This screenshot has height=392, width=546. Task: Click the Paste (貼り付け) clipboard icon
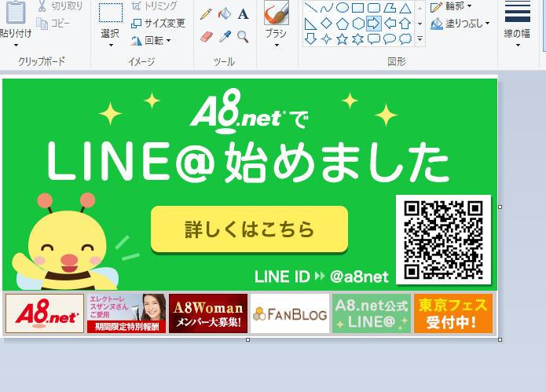pyautogui.click(x=16, y=13)
